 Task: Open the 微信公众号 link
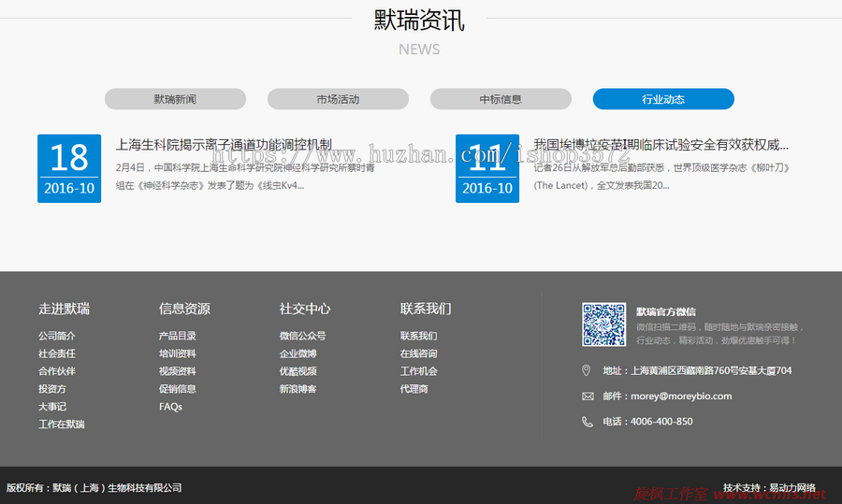[x=302, y=336]
